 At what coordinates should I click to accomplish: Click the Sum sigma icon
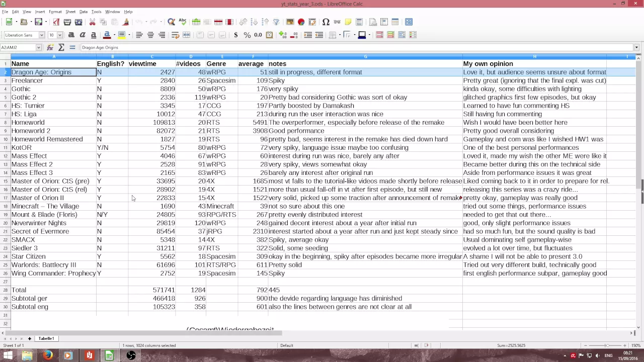pos(61,47)
